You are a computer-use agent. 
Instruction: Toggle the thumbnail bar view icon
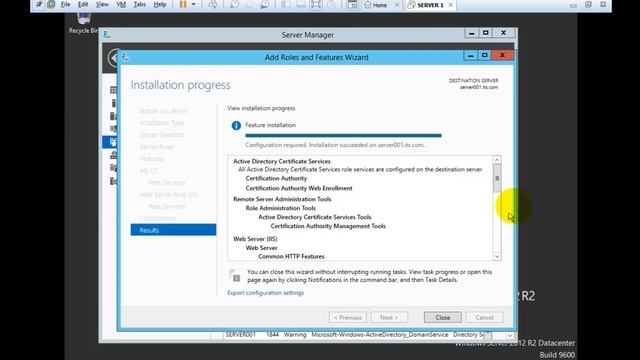click(x=301, y=4)
